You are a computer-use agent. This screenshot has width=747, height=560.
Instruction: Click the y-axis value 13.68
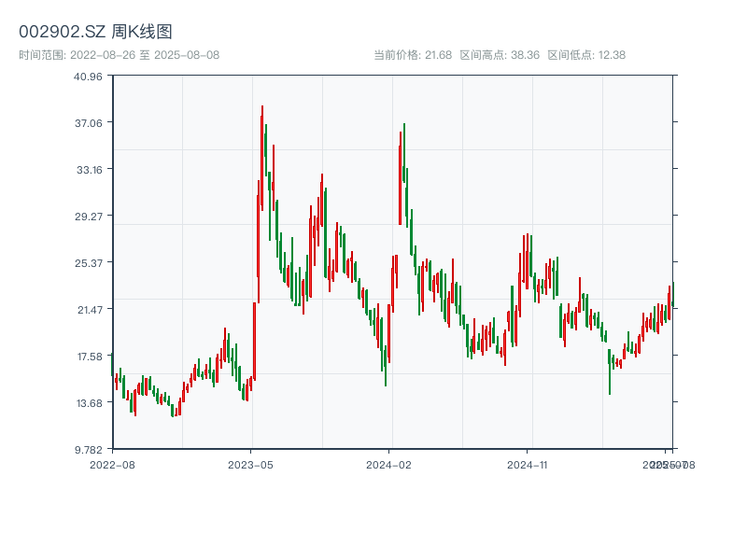[89, 403]
